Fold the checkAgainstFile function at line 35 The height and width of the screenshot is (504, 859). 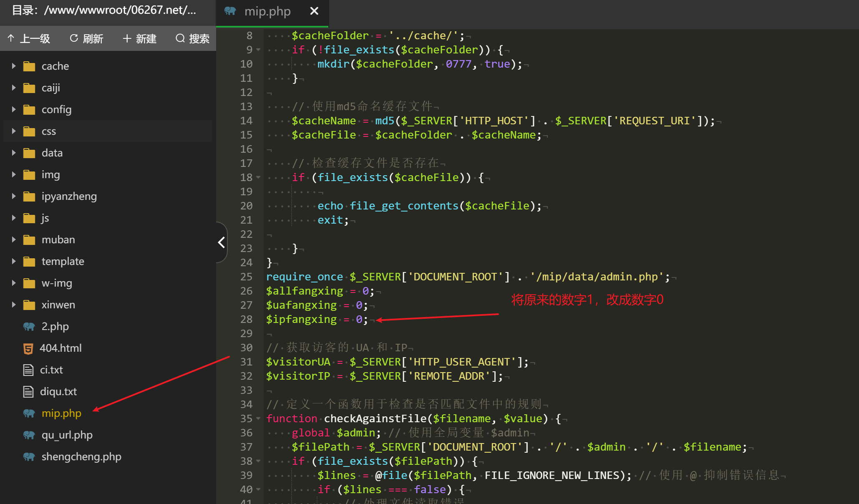[258, 418]
